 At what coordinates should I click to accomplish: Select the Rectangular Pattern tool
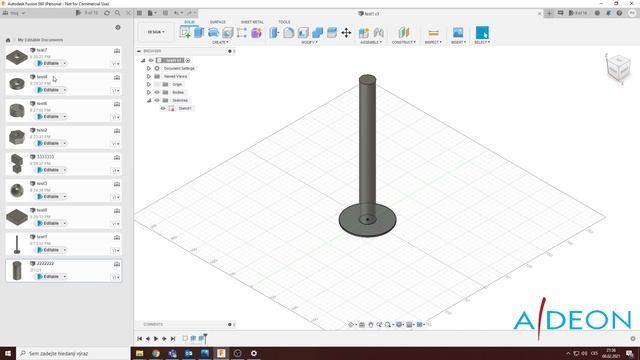click(x=242, y=32)
